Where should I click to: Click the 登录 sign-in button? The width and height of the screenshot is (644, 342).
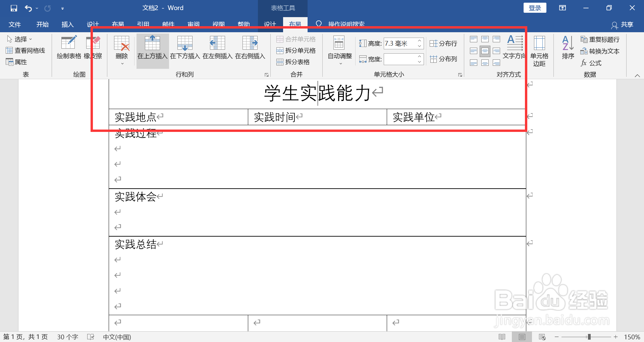click(x=535, y=7)
